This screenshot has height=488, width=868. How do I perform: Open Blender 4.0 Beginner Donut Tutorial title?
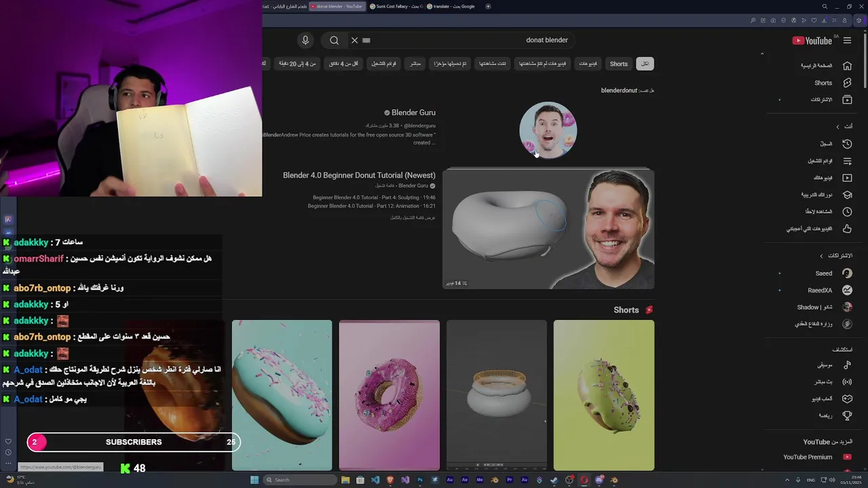point(359,175)
